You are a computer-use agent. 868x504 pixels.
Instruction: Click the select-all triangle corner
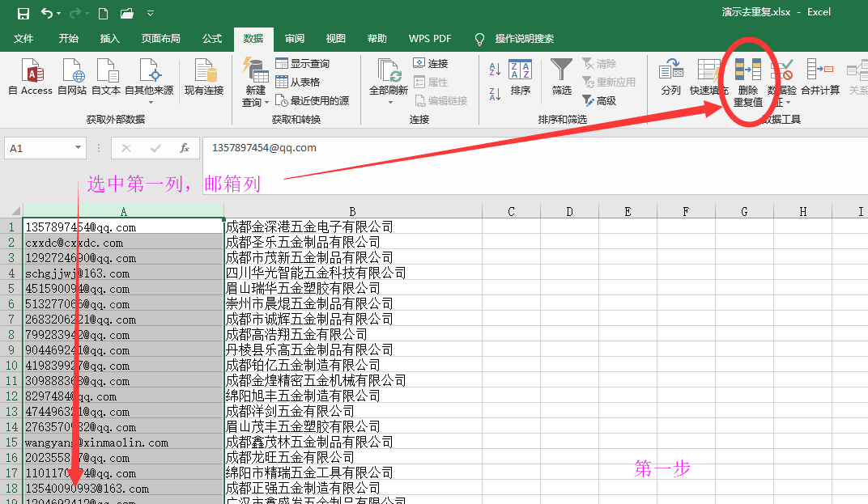click(16, 211)
